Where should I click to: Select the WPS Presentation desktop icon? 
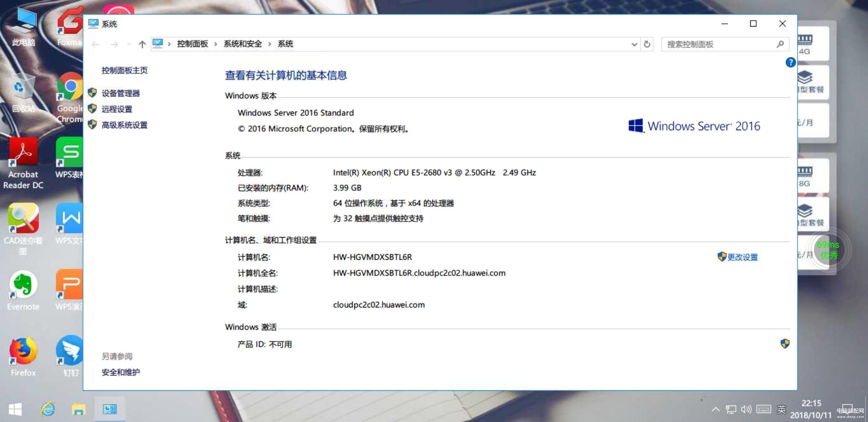69,290
